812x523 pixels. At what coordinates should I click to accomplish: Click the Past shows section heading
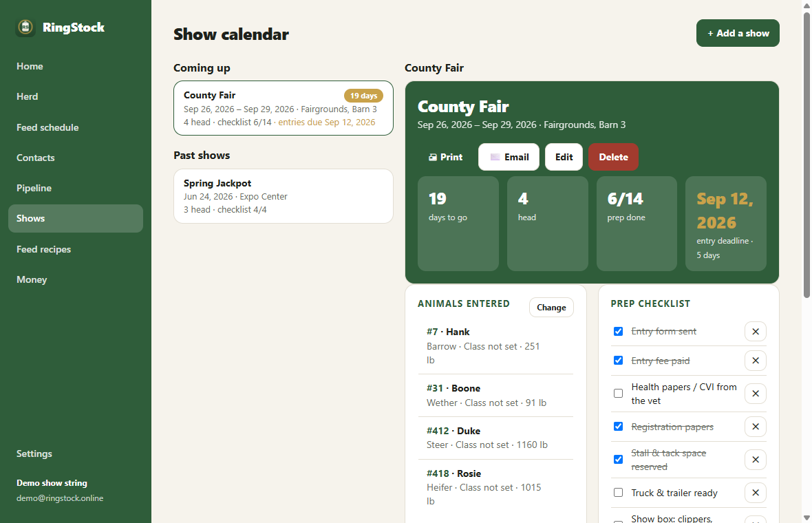tap(202, 156)
